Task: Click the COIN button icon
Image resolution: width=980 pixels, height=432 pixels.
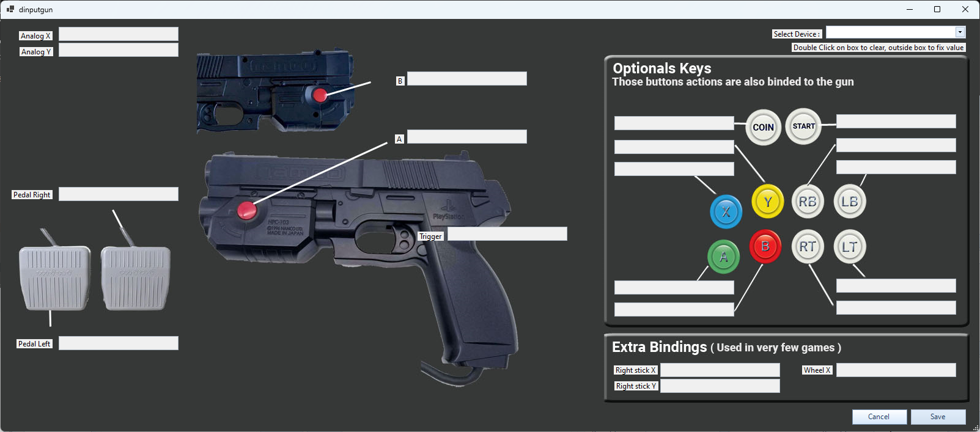Action: tap(763, 127)
